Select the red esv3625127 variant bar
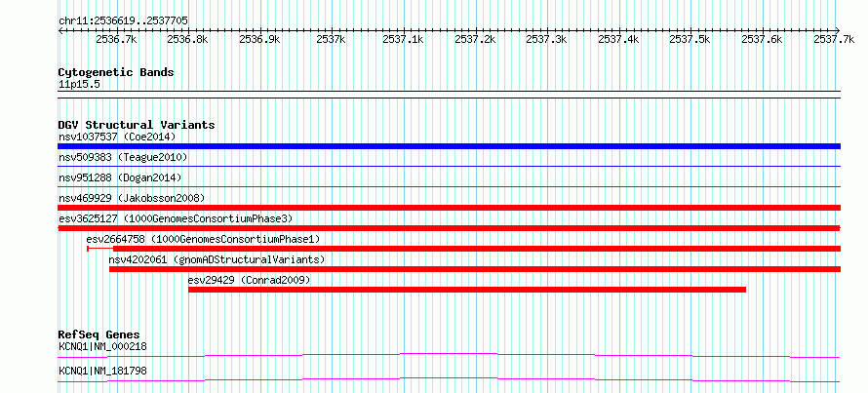This screenshot has width=868, height=393. click(449, 228)
